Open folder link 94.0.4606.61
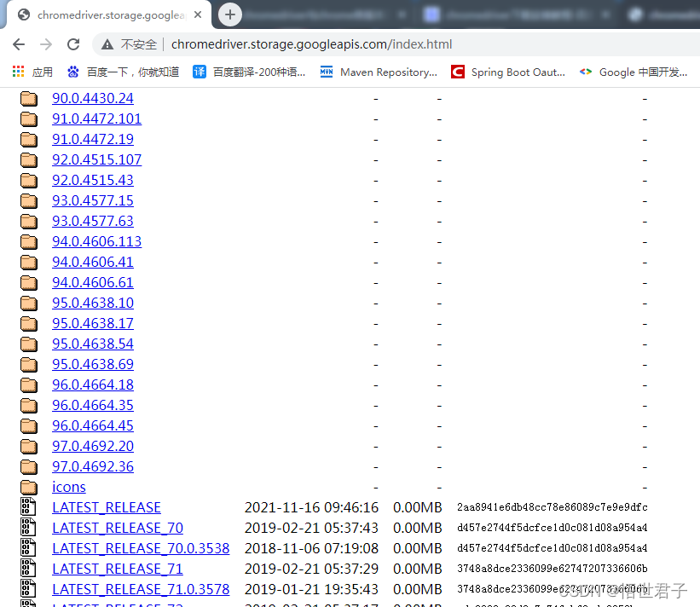 93,282
